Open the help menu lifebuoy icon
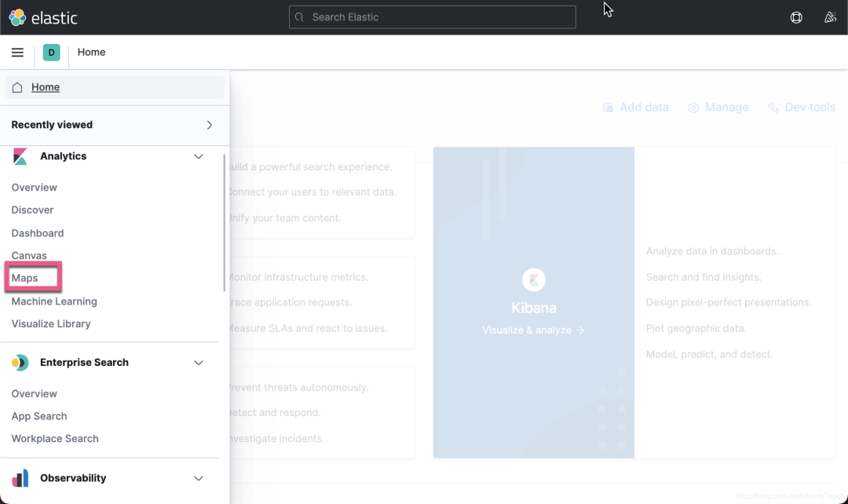This screenshot has width=848, height=504. click(x=796, y=17)
